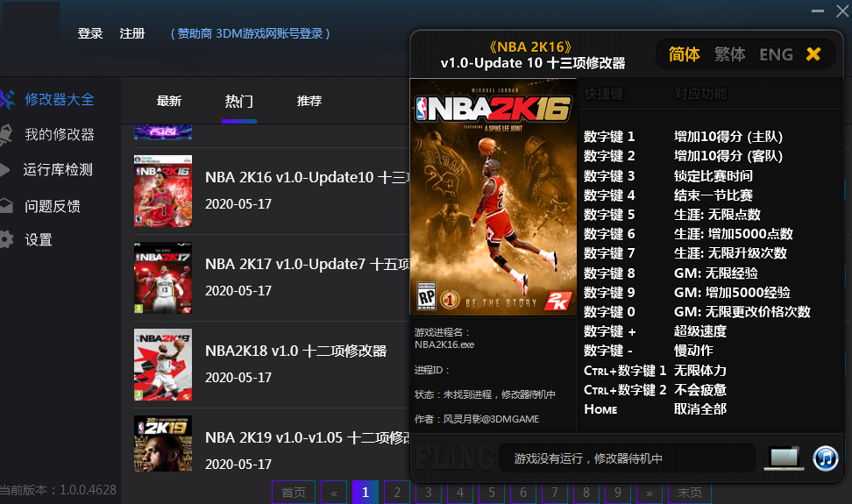Image resolution: width=852 pixels, height=504 pixels.
Task: Click GM: 无限经验 function
Action: click(716, 273)
